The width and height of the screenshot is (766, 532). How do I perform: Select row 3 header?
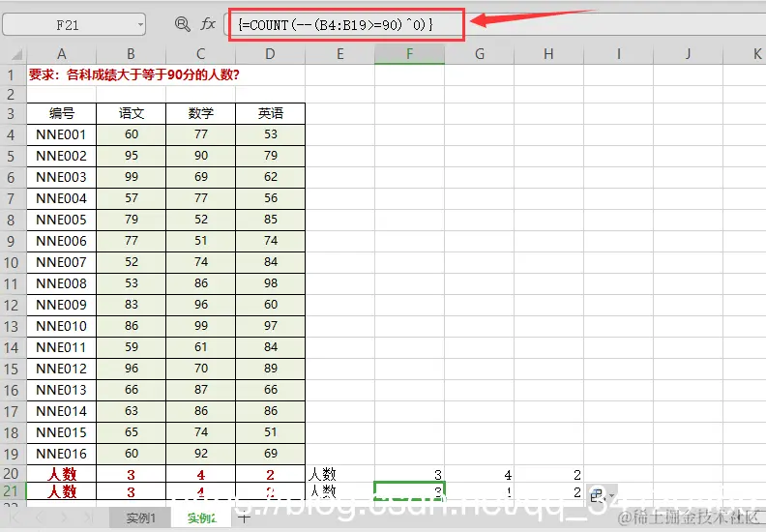14,113
